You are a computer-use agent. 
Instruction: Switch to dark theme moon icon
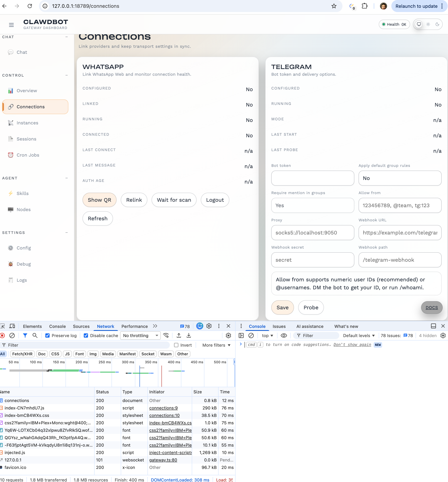coord(437,24)
